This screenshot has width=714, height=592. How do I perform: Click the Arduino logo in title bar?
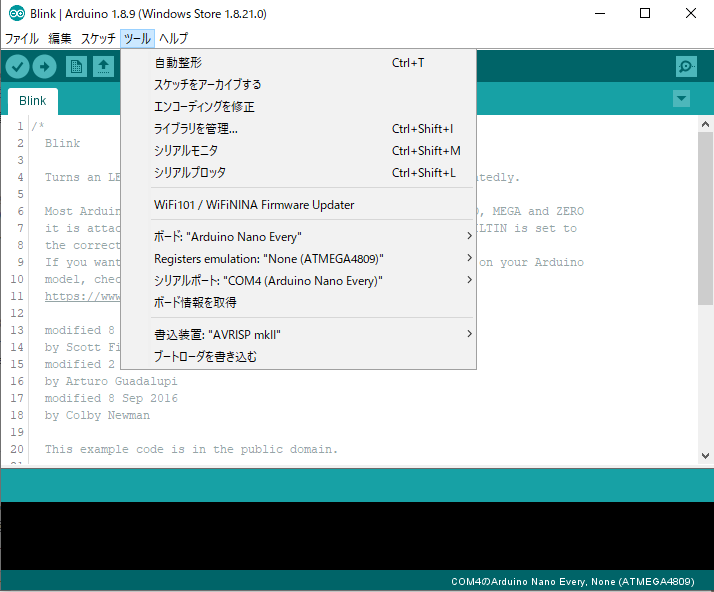tap(17, 14)
